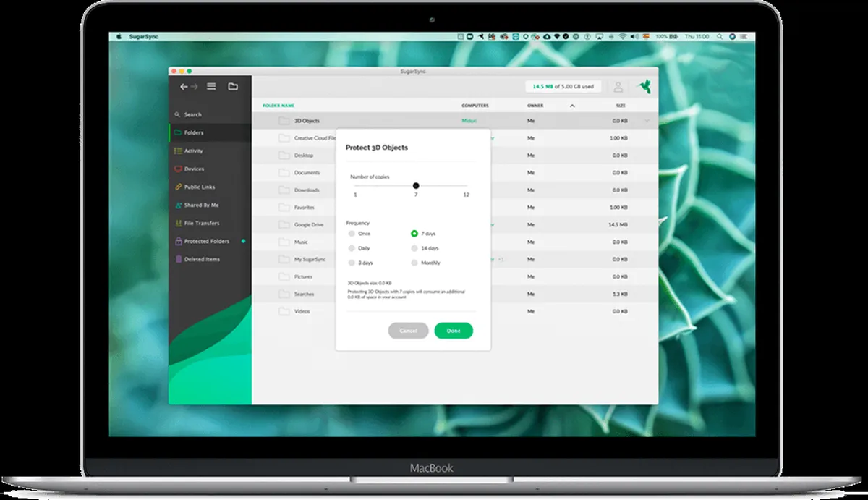Click the Music folder icon
The width and height of the screenshot is (868, 500).
284,242
